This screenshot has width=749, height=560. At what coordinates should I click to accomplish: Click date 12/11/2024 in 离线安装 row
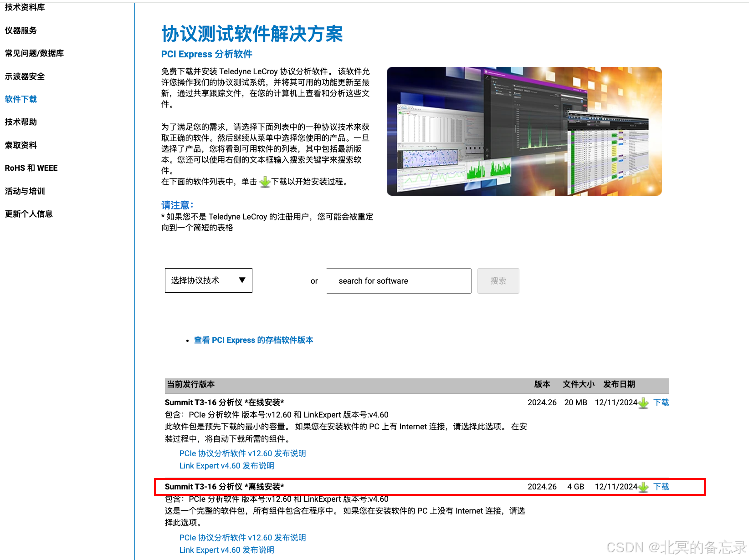coord(616,487)
